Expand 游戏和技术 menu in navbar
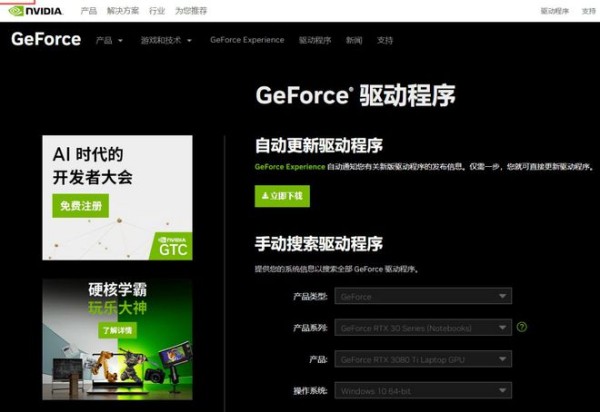Image resolution: width=600 pixels, height=412 pixels. 165,41
